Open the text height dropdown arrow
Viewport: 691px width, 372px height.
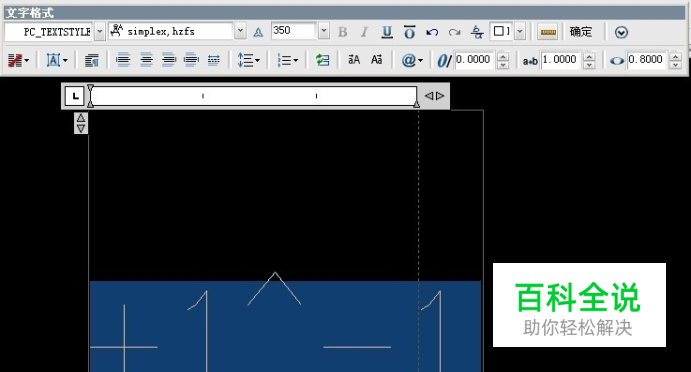324,31
